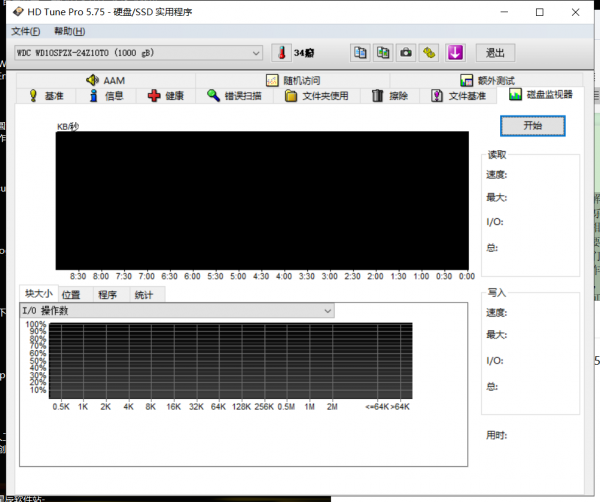Click the copy text to clipboard icon

360,53
